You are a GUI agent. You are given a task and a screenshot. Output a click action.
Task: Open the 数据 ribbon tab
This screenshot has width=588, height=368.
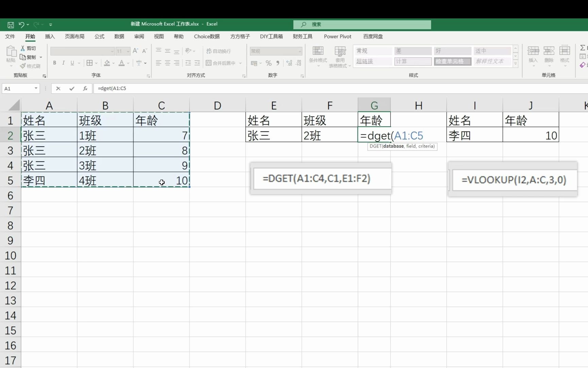coord(120,36)
